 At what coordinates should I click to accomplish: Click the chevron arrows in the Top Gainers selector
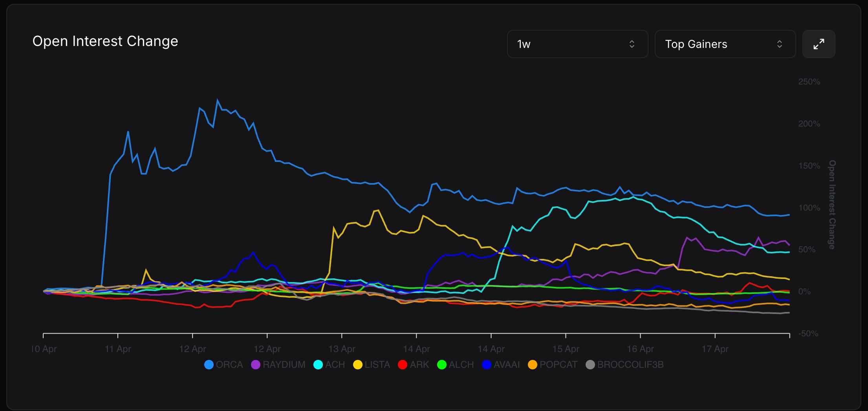(779, 44)
